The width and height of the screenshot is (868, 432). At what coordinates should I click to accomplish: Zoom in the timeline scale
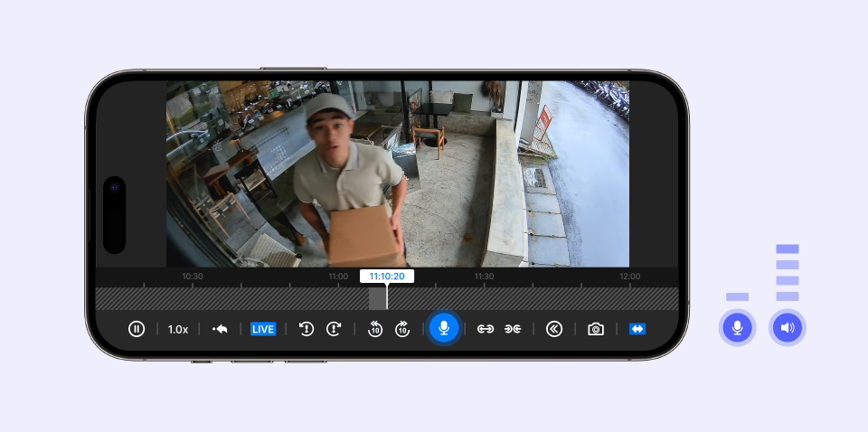(513, 329)
